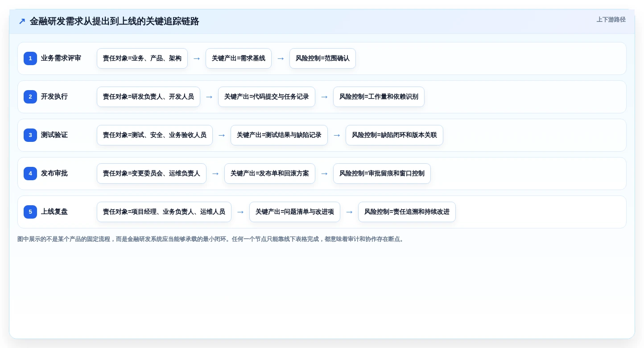Click the chip 责任对象=业务、产品、架构

point(142,58)
